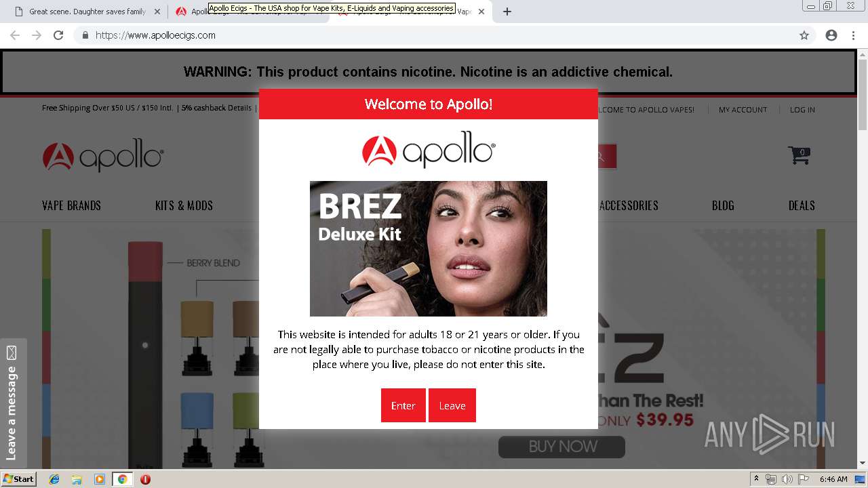Image resolution: width=868 pixels, height=488 pixels.
Task: Open the ACCESSORIES menu
Action: (629, 205)
